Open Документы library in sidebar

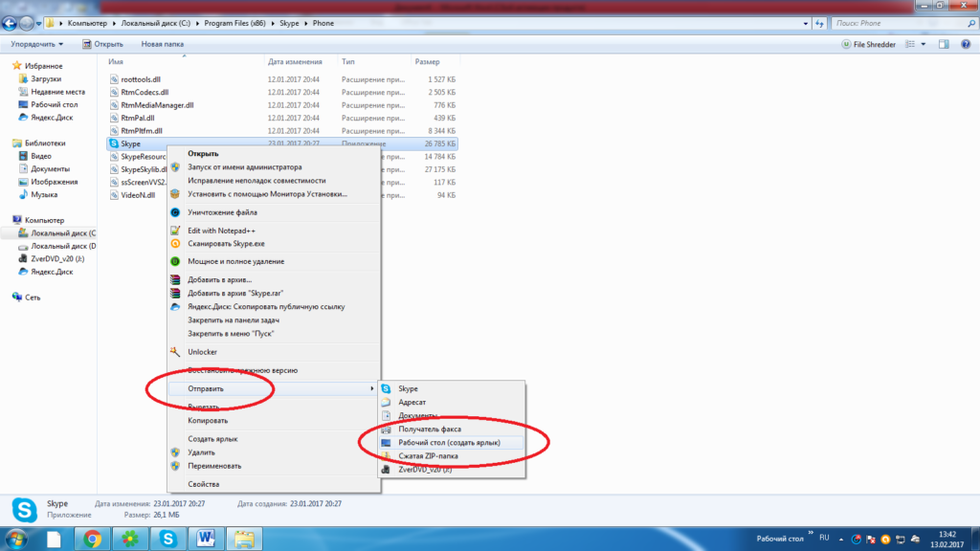[x=50, y=168]
